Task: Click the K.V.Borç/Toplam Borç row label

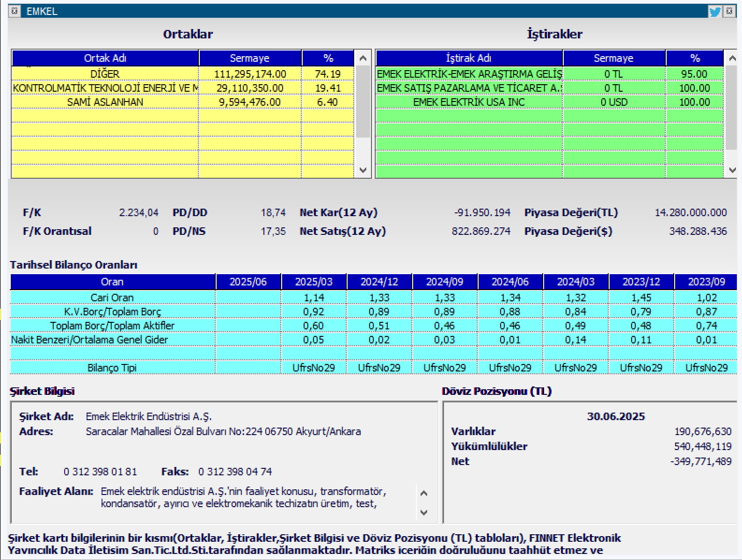Action: click(x=112, y=312)
